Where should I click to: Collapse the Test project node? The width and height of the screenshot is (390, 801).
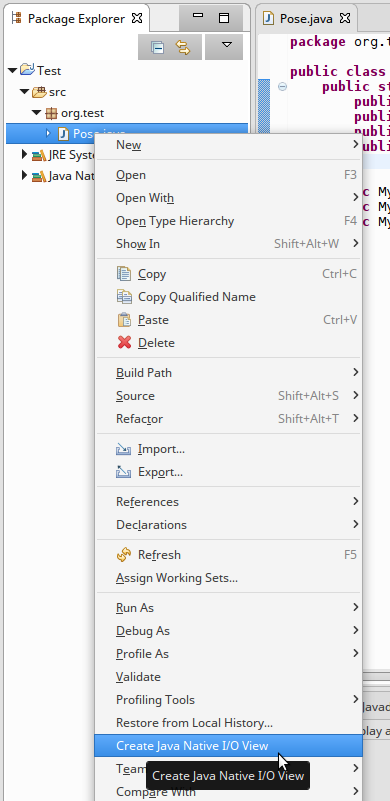coord(13,70)
